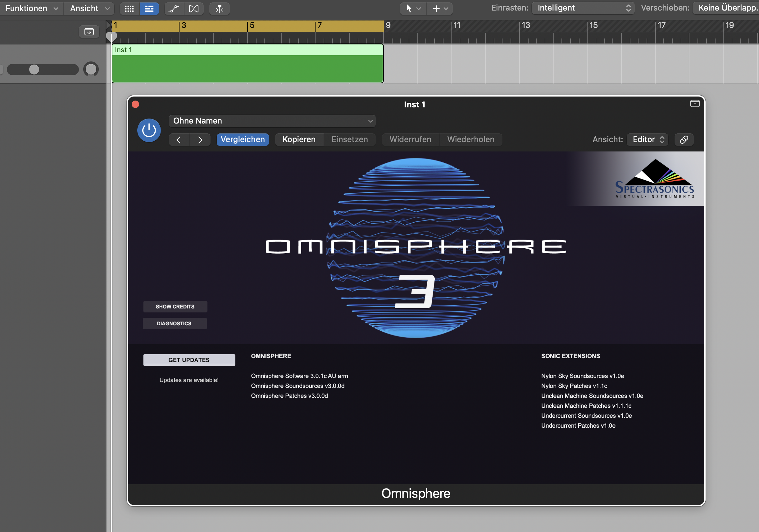
Task: Click bar 13 in the ruler
Action: (x=525, y=25)
